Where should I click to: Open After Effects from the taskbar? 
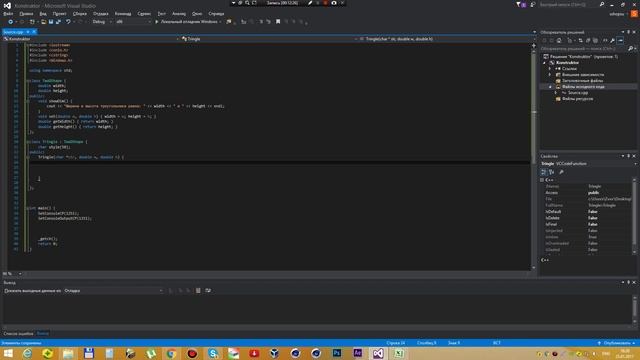point(358,353)
